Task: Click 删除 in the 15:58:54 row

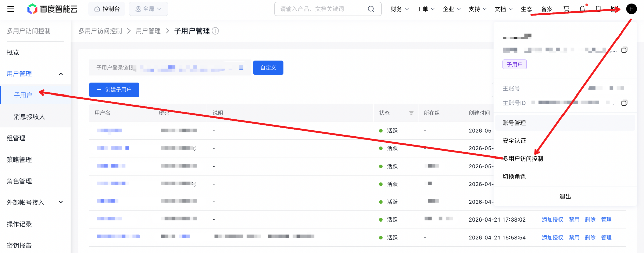Action: [x=590, y=237]
